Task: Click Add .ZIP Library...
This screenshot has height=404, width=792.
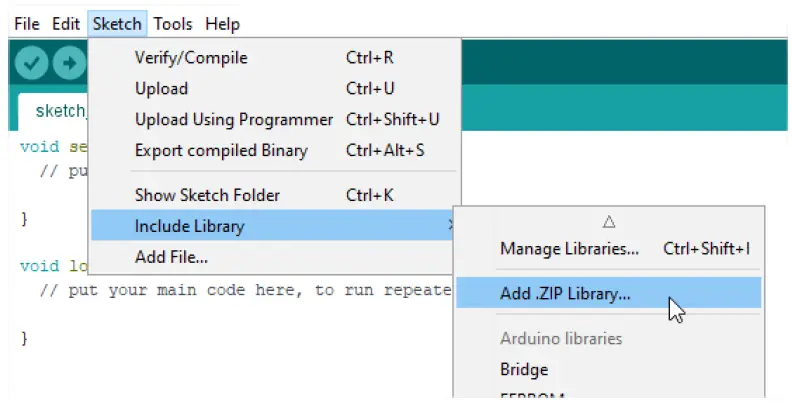Action: pyautogui.click(x=565, y=294)
